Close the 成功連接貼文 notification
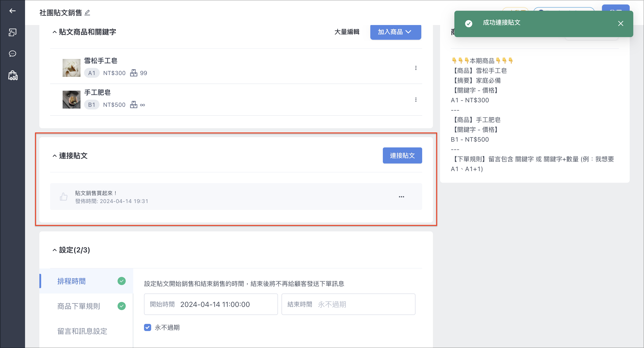Image resolution: width=644 pixels, height=348 pixels. pos(621,23)
